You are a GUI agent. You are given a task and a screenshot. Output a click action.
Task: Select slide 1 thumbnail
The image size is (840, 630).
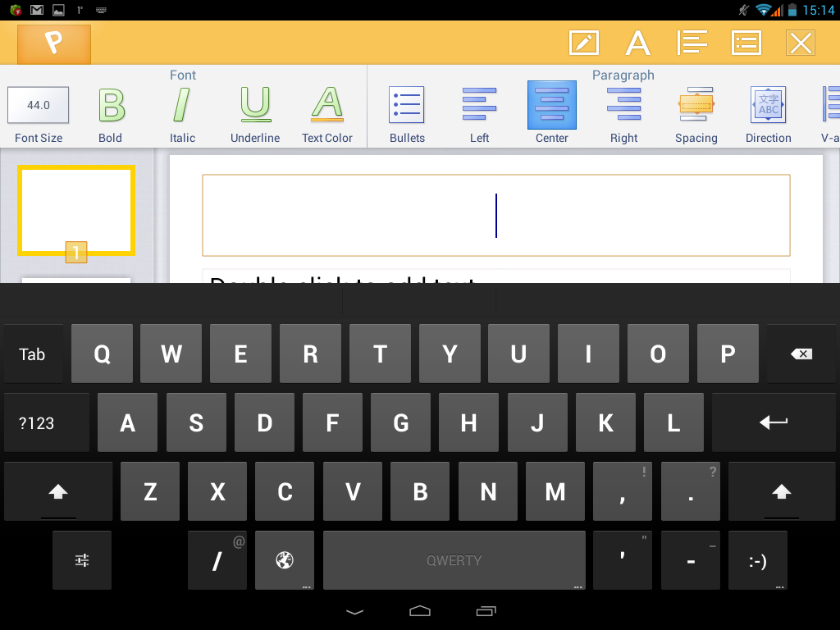pyautogui.click(x=76, y=210)
